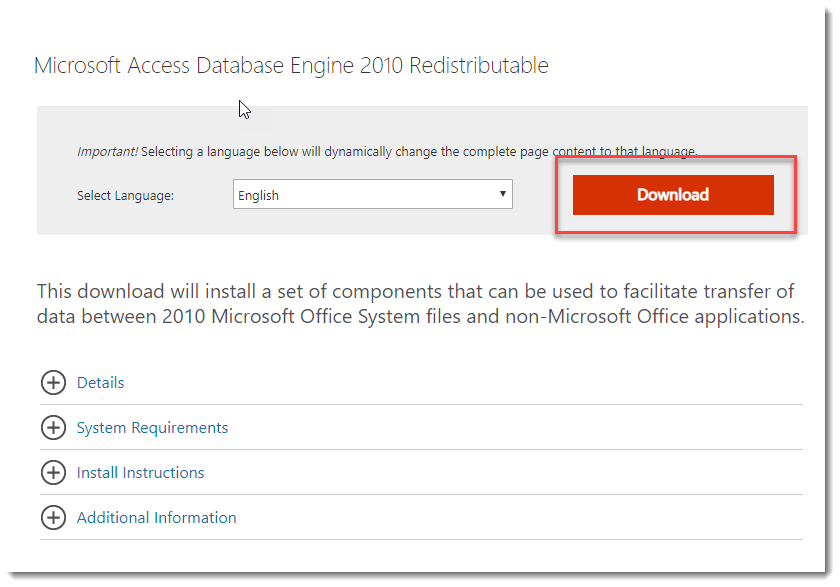Open the Select Language dropdown
840x587 pixels.
[x=372, y=194]
